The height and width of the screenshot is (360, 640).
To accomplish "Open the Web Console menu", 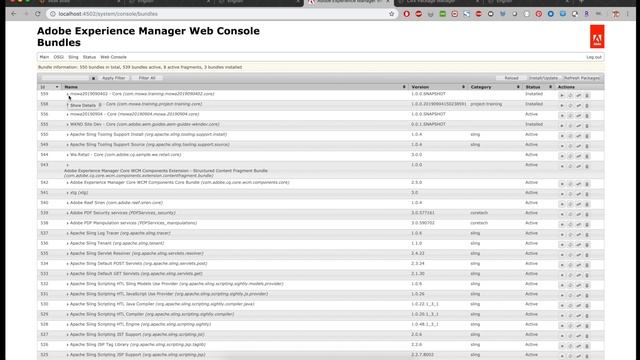I will (x=113, y=57).
